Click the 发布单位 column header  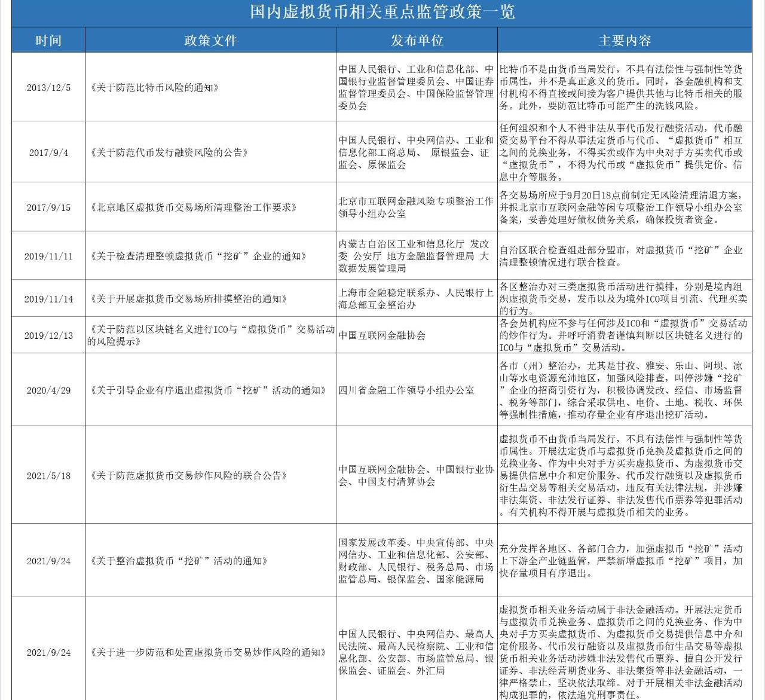coord(417,41)
